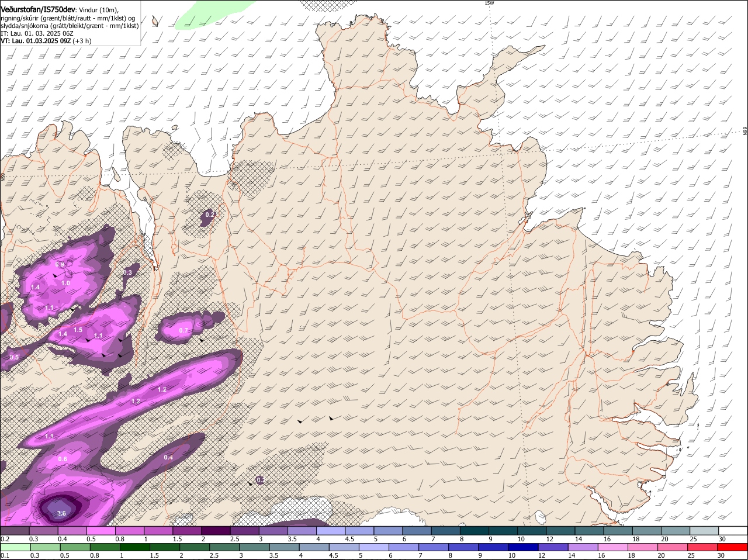This screenshot has width=748, height=560.
Task: Click the 0.4 value on the map
Action: (x=168, y=457)
